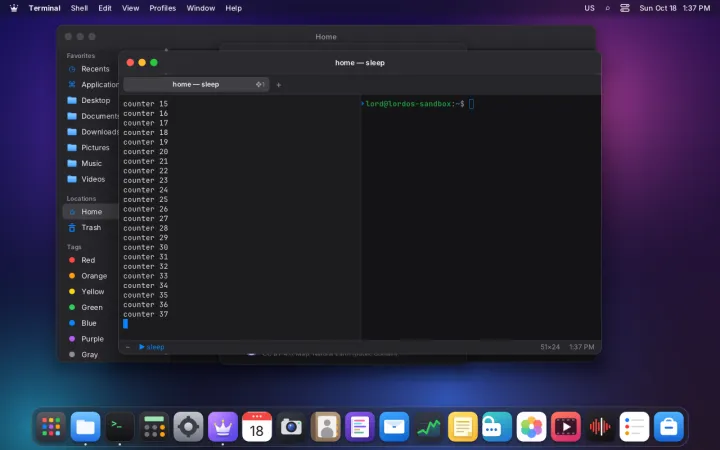The width and height of the screenshot is (720, 450).
Task: Open Desktop folder in Home window sidebar
Action: click(91, 100)
